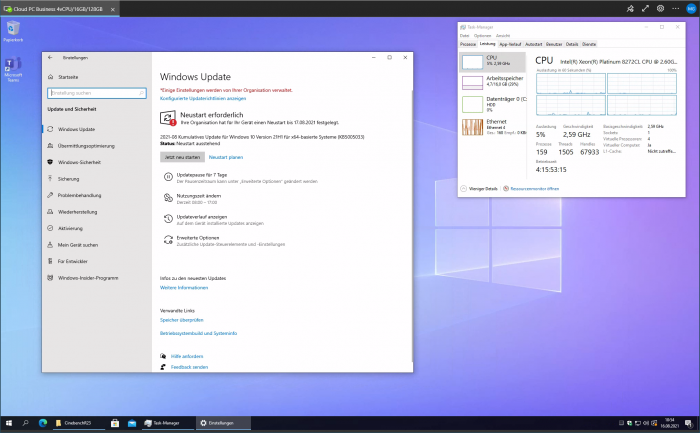Focus the Einstellung suchen search field
The image size is (700, 433).
(97, 93)
